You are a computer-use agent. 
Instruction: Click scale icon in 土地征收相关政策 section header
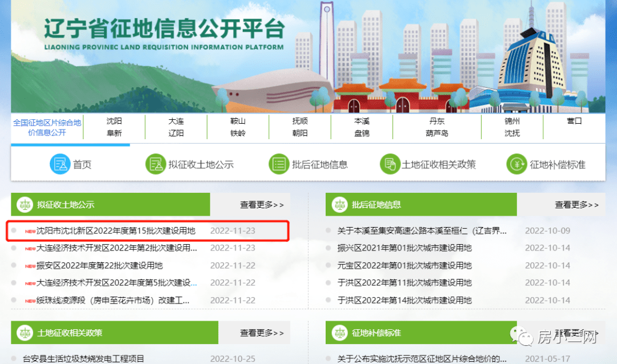click(25, 333)
